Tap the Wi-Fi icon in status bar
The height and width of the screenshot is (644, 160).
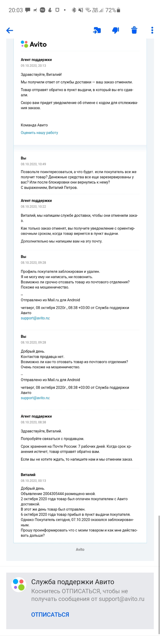pyautogui.click(x=88, y=10)
